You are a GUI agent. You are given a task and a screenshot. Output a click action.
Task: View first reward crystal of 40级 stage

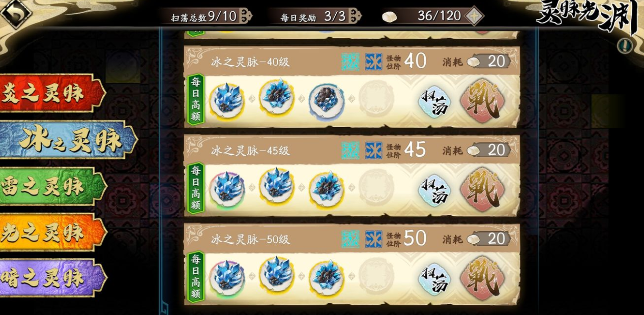pyautogui.click(x=226, y=101)
